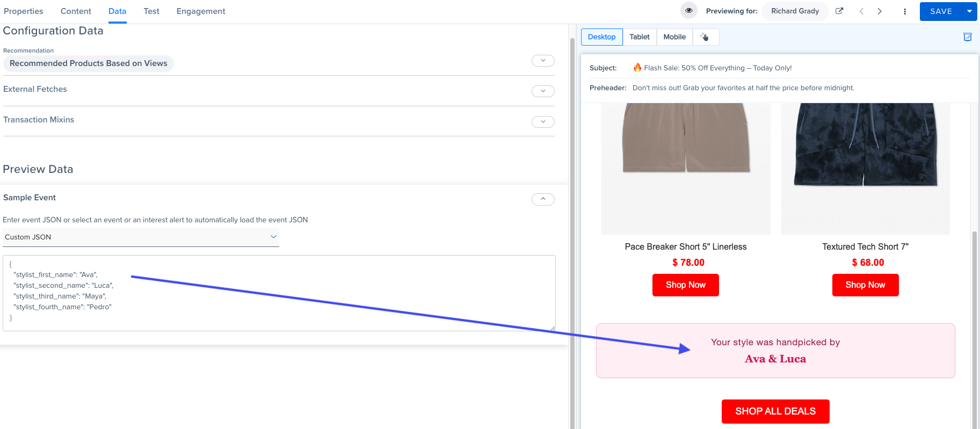Switch to the Properties tab
Image resolution: width=980 pixels, height=429 pixels.
(x=24, y=11)
